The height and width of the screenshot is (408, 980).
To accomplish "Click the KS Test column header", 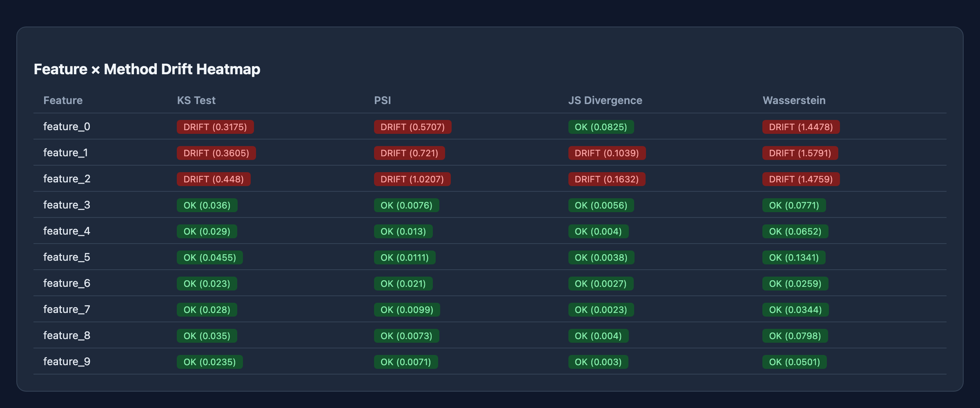I will 196,100.
